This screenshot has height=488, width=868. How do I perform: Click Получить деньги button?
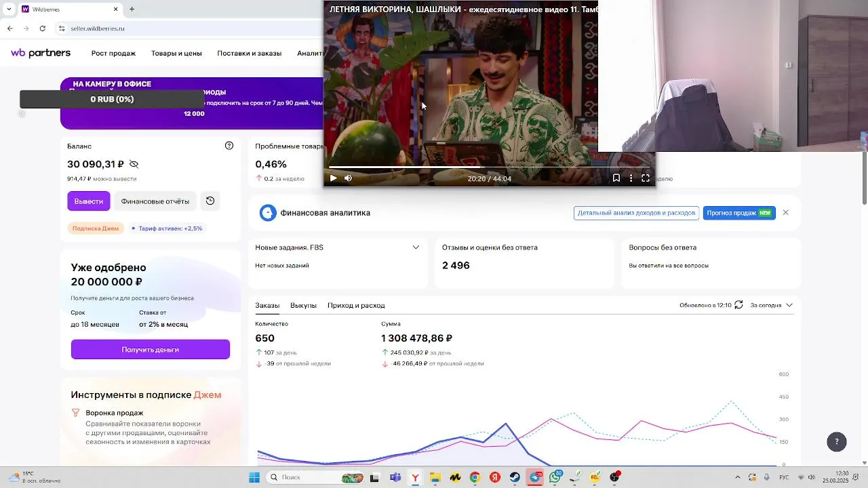151,350
